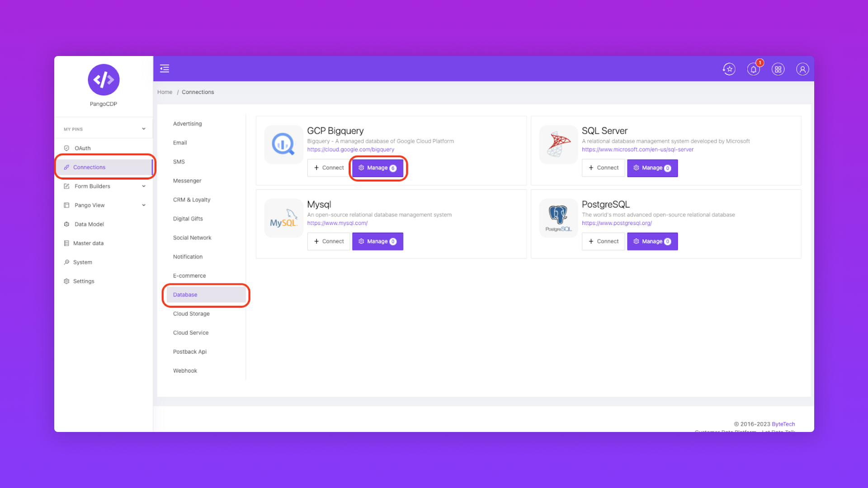
Task: Open Data Model in sidebar
Action: [89, 224]
